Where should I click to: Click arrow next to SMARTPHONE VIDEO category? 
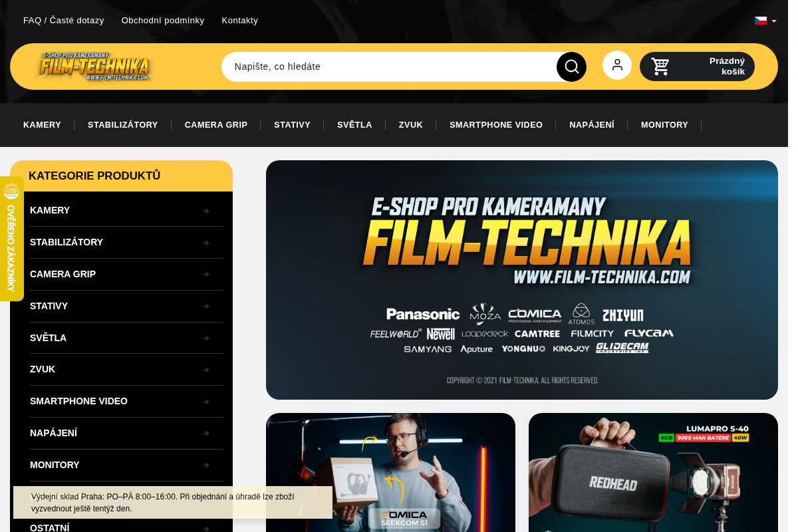[x=206, y=402]
